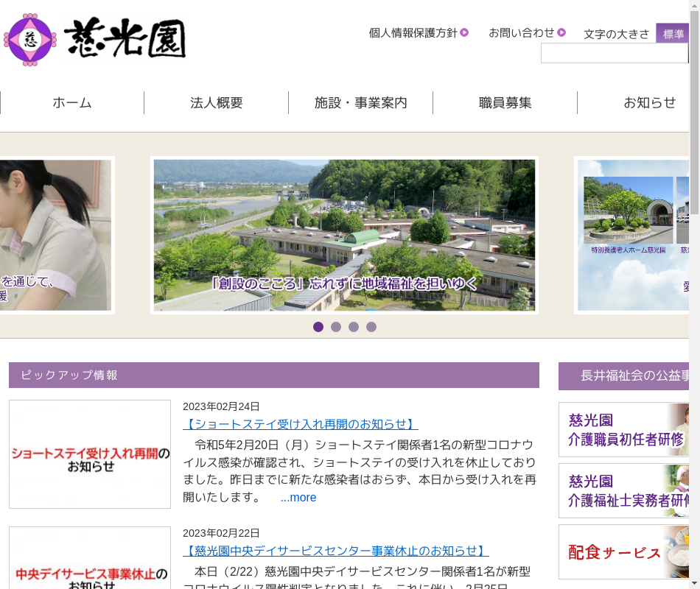Open the 施設・事業案内 menu
Image resolution: width=700 pixels, height=589 pixels.
tap(361, 103)
